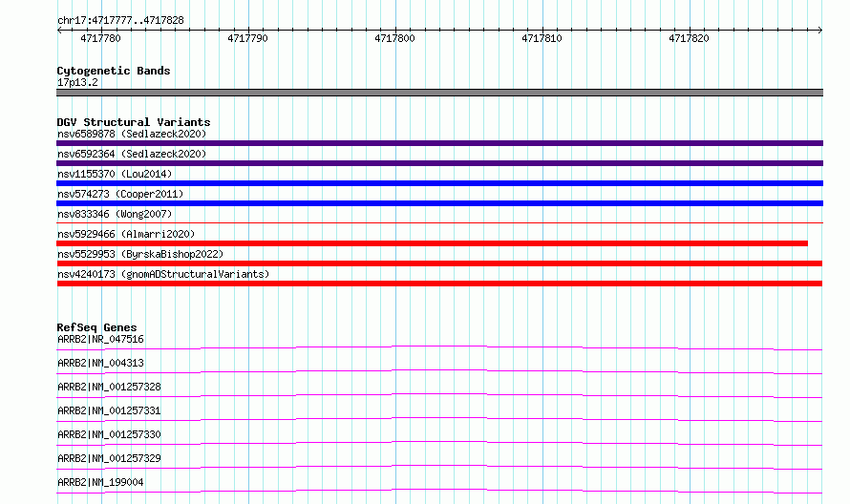Click transcript label ARRB2|NM_001257331
The height and width of the screenshot is (504, 850).
[109, 410]
